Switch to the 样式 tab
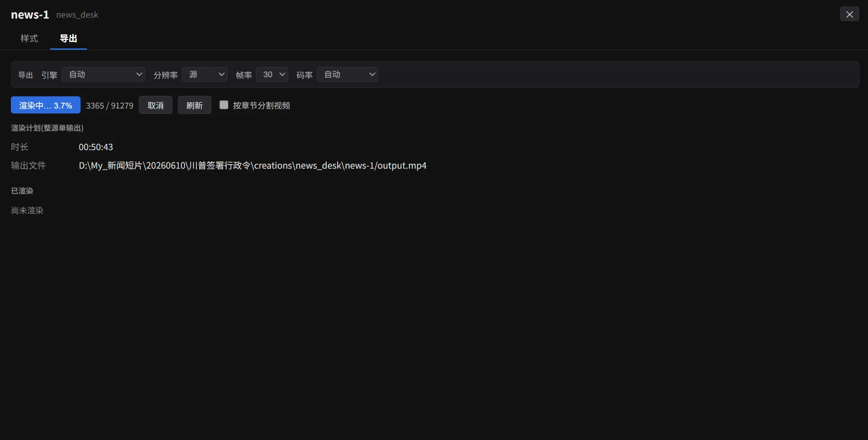The image size is (868, 440). (x=29, y=38)
